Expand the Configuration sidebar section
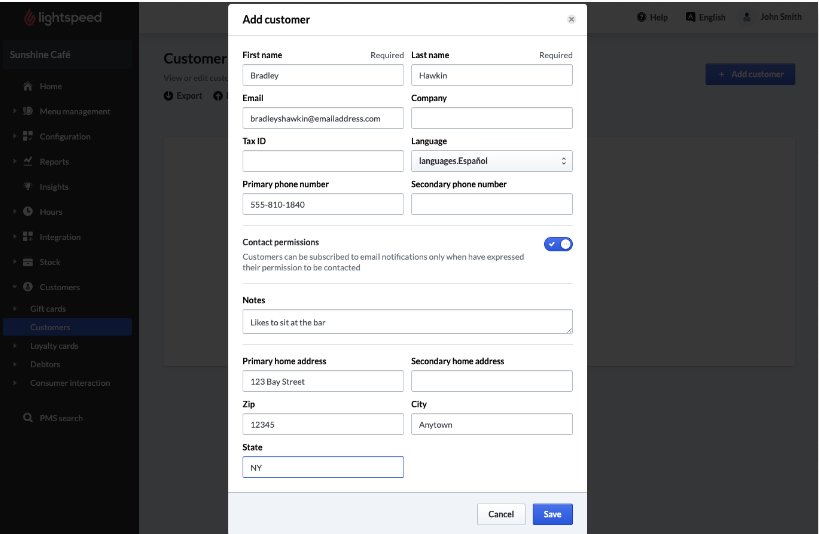 pyautogui.click(x=15, y=136)
